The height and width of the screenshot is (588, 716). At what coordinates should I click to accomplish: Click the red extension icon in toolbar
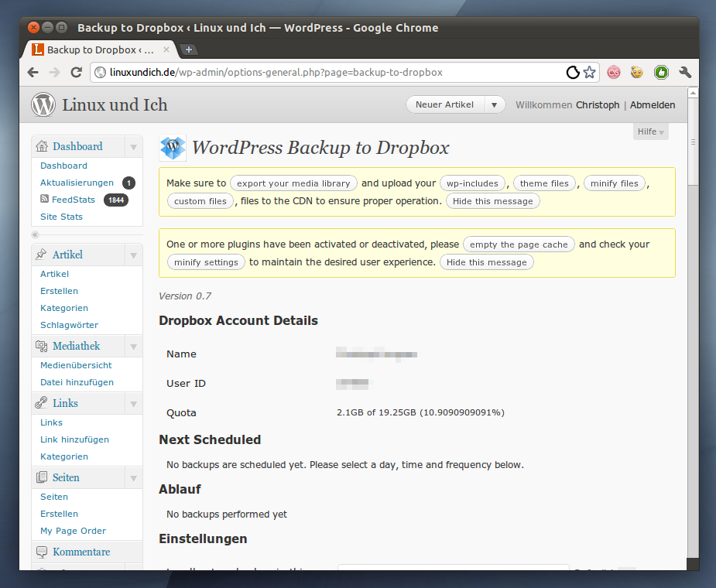(x=614, y=73)
